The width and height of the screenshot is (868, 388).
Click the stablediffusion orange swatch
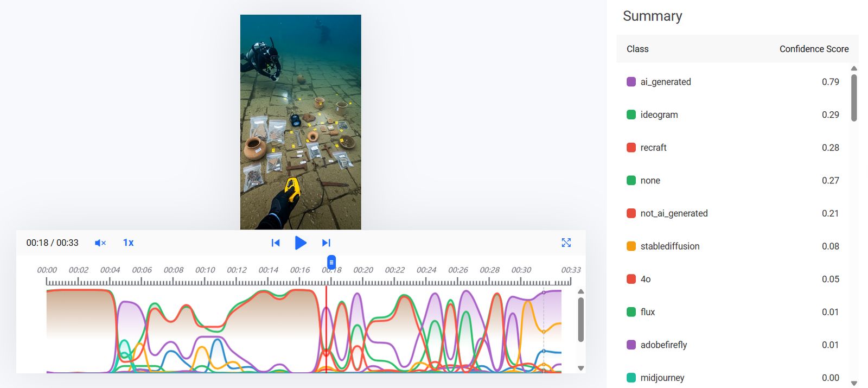coord(631,246)
